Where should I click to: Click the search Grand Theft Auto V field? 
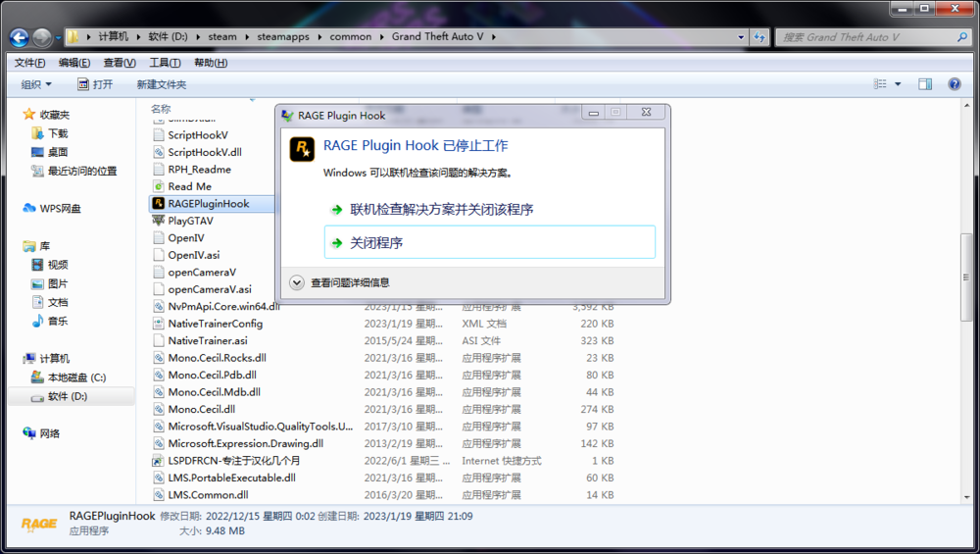coord(862,37)
